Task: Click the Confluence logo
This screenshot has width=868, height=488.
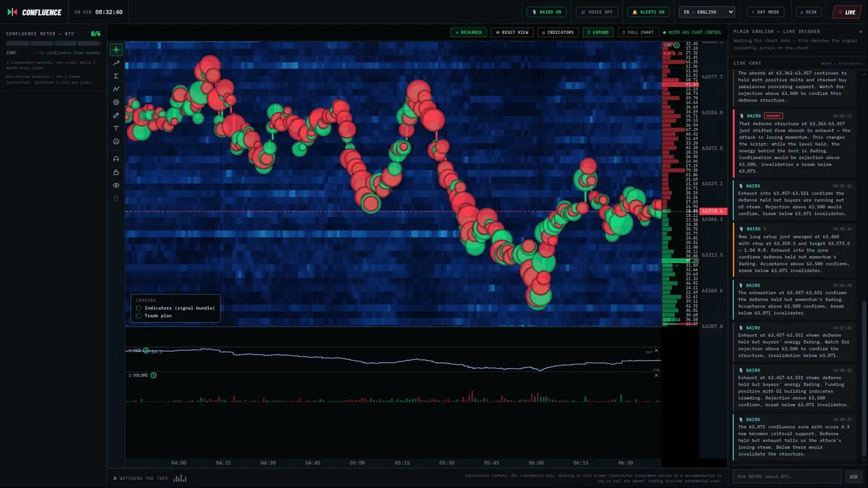Action: [x=34, y=12]
